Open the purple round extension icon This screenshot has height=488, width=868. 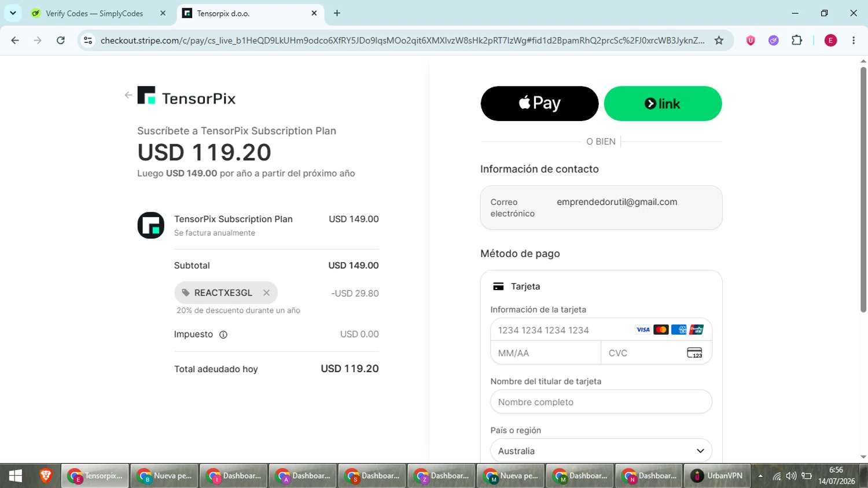(x=774, y=41)
